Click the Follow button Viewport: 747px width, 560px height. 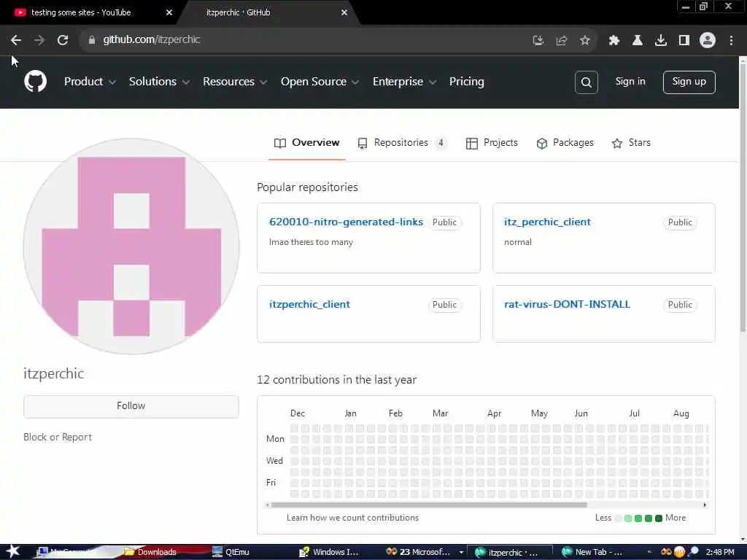point(131,406)
